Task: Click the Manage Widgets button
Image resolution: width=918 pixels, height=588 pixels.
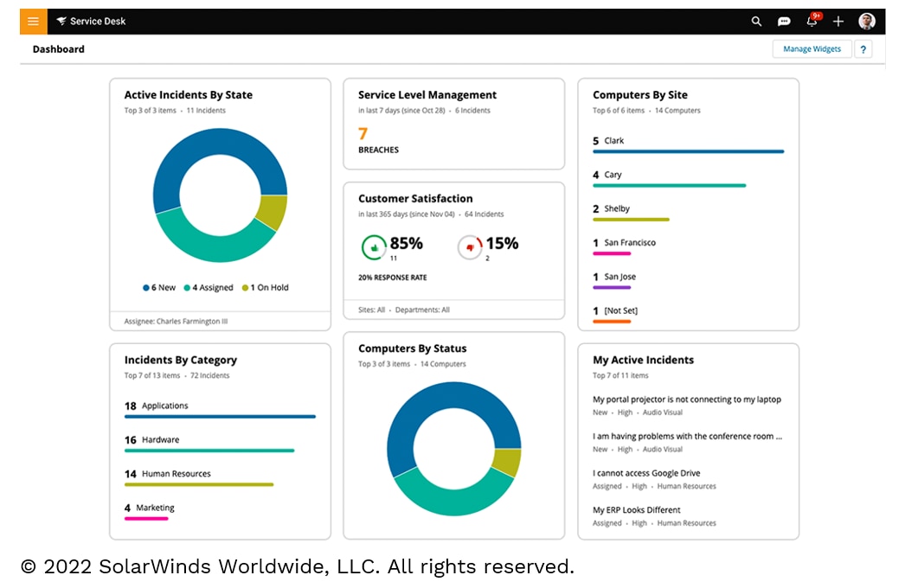Action: (812, 49)
